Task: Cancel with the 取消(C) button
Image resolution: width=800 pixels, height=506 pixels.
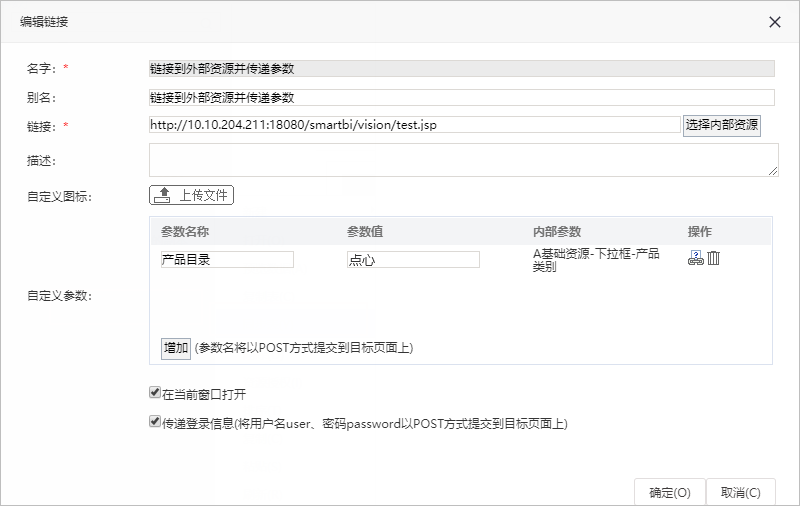Action: 740,492
